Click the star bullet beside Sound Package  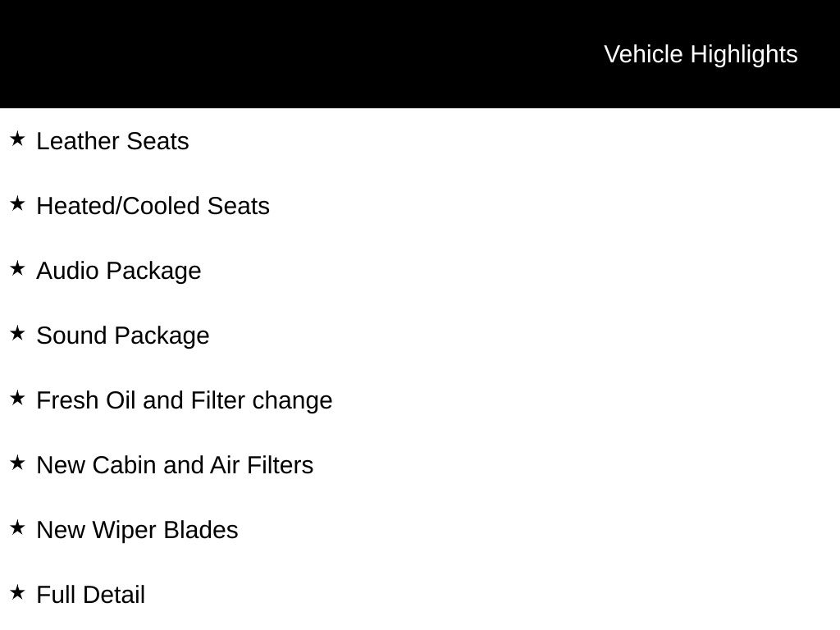pos(17,333)
